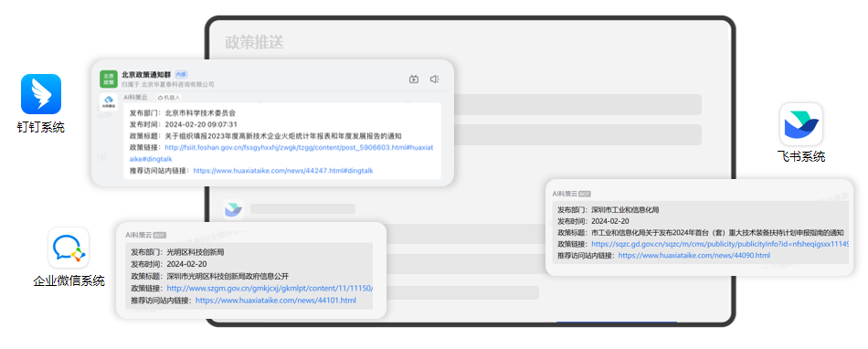Click the BOT badge in the Feishu card
Viewport: 868px width, 349px height.
coord(585,194)
